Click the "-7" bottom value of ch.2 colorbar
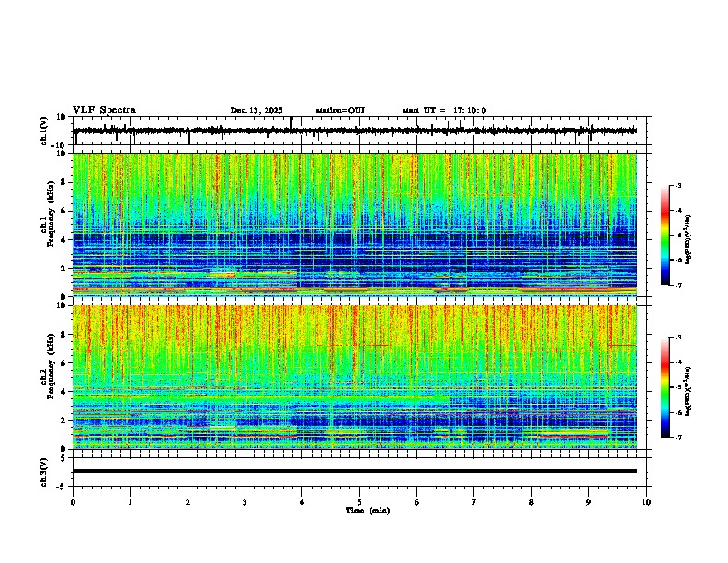 [x=678, y=438]
